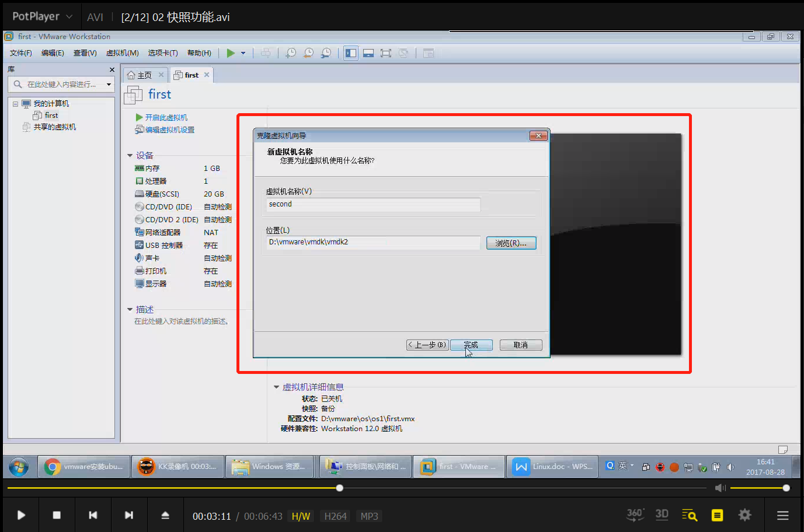The image size is (804, 532).
Task: Collapse the 设备 section
Action: 130,156
